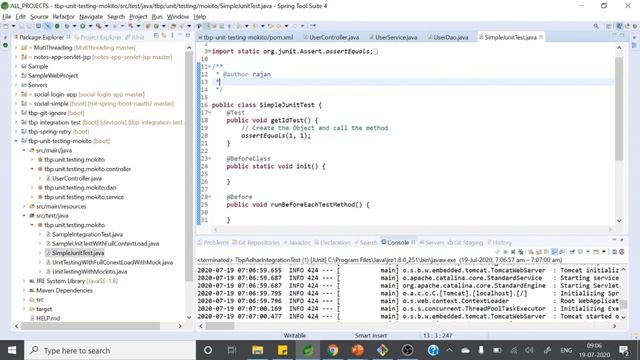
Task: Open PowerPoint from taskbar
Action: click(x=358, y=350)
